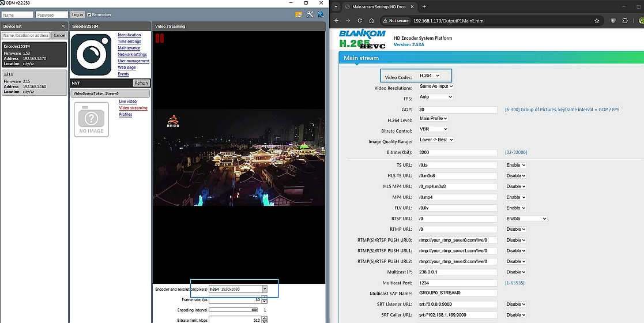Open the FPS dropdown

pyautogui.click(x=435, y=97)
